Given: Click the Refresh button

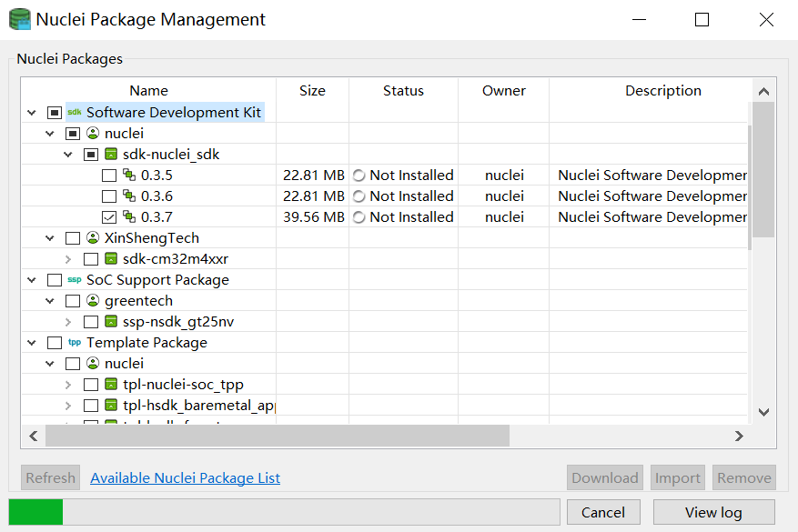Looking at the screenshot, I should click(x=50, y=477).
